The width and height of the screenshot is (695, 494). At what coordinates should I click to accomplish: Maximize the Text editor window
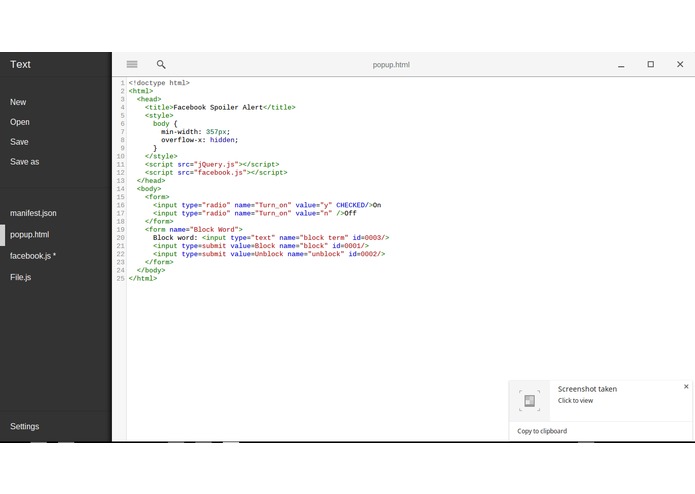(650, 64)
